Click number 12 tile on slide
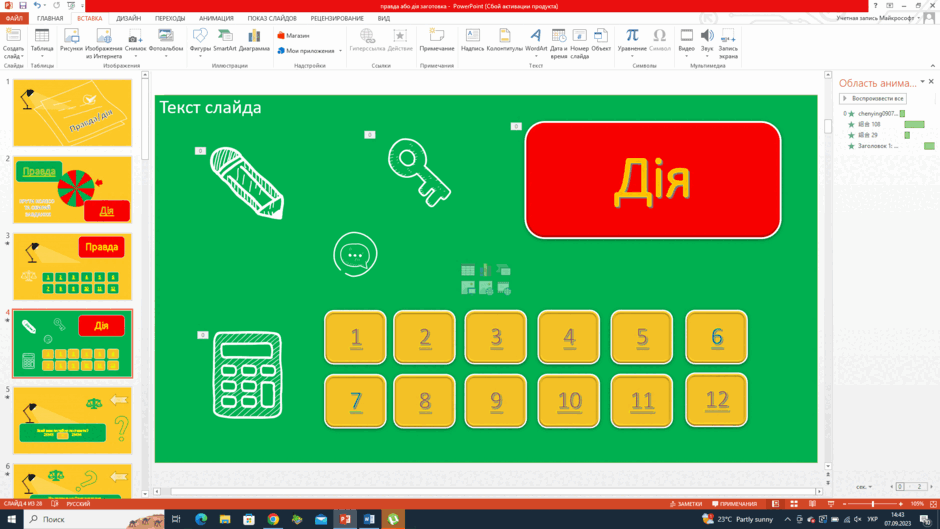 pos(716,400)
